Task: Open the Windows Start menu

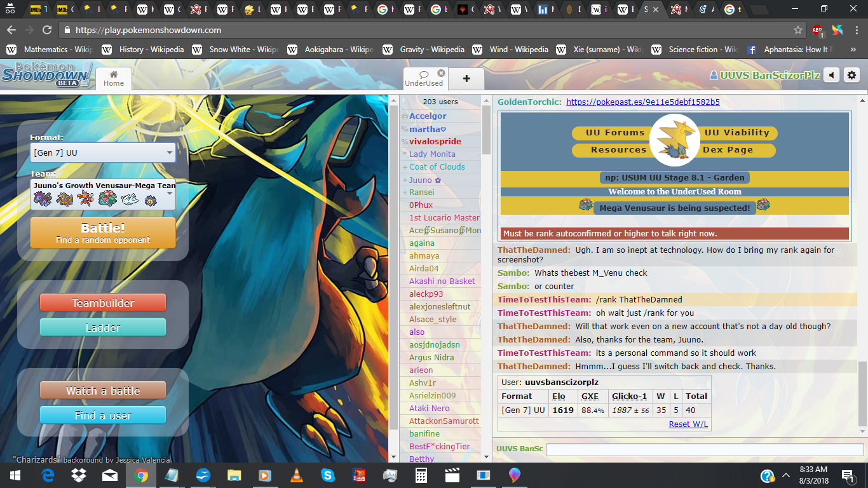Action: [x=15, y=475]
